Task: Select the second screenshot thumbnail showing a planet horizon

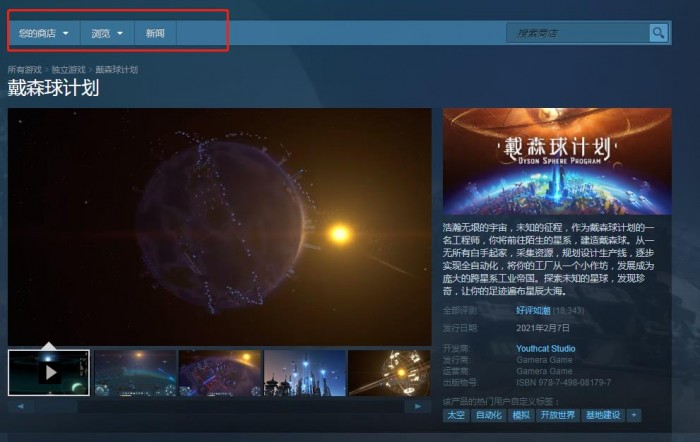Action: [x=135, y=373]
